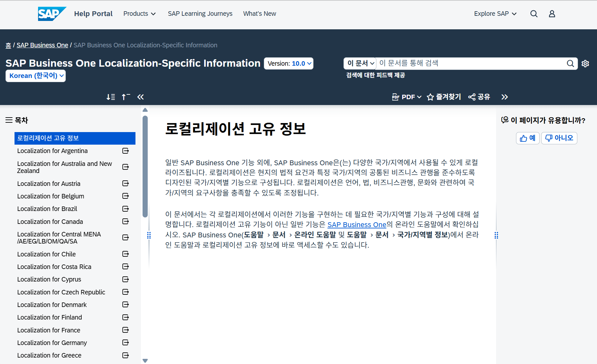Screen dimensions: 597x364
Task: Click the descending sort icon
Action: (111, 97)
